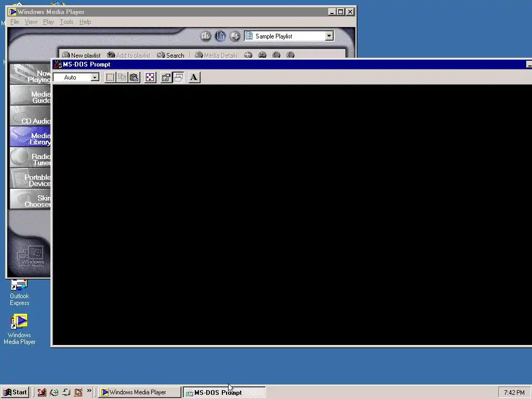Click the Mark selection icon in MS-DOS toolbar

tap(110, 77)
